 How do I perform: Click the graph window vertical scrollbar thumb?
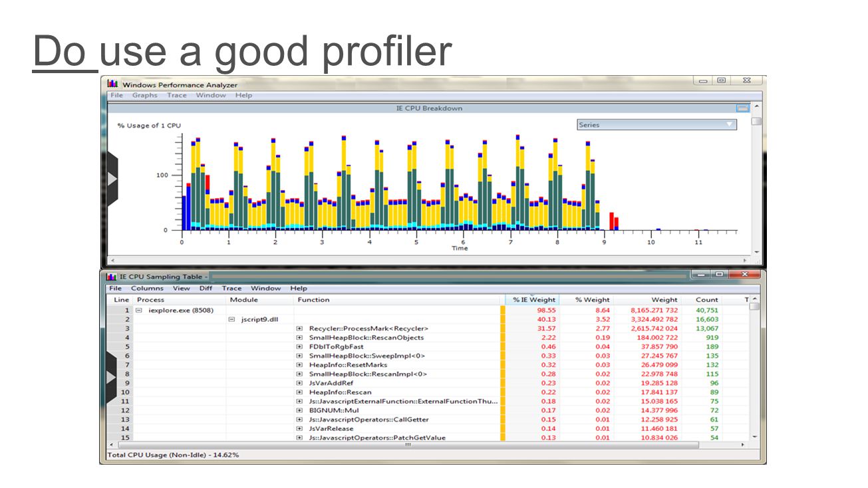[x=756, y=121]
